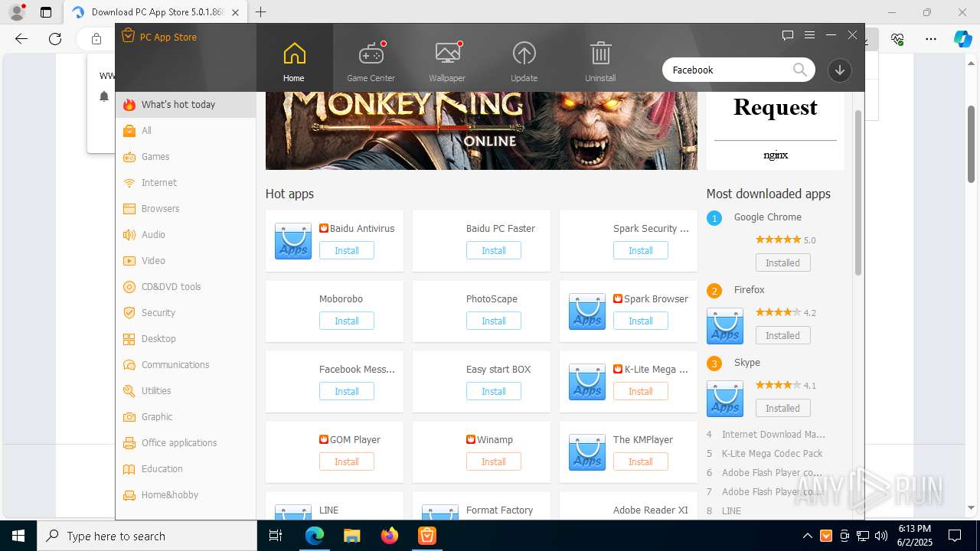Screen dimensions: 980x551
Task: Open a new Edge browser tab
Action: (261, 12)
